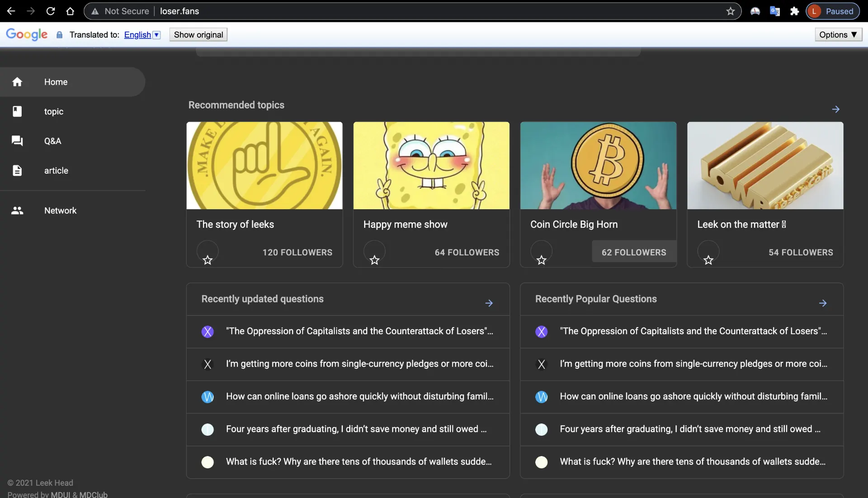
Task: Open topic in the sidebar
Action: (72, 111)
